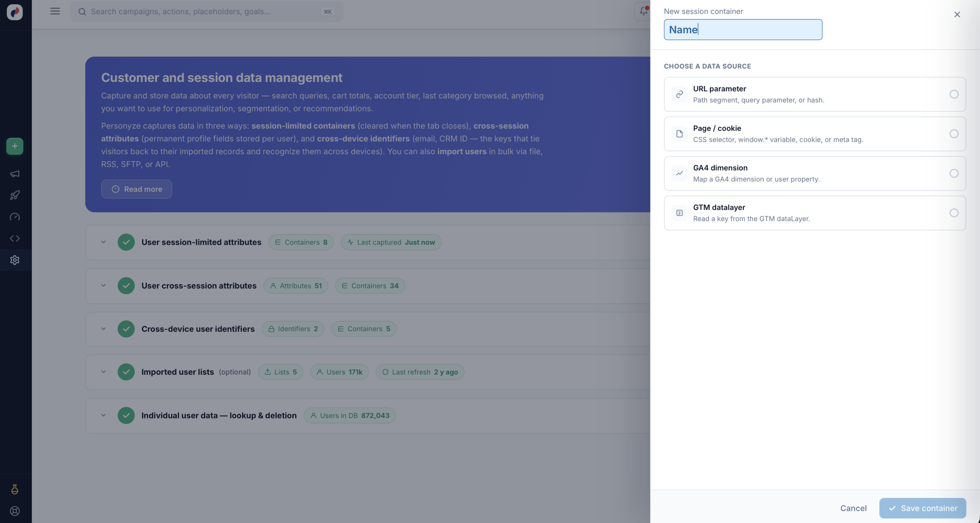The image size is (980, 523).
Task: Click the Users 171k badge
Action: pyautogui.click(x=339, y=372)
